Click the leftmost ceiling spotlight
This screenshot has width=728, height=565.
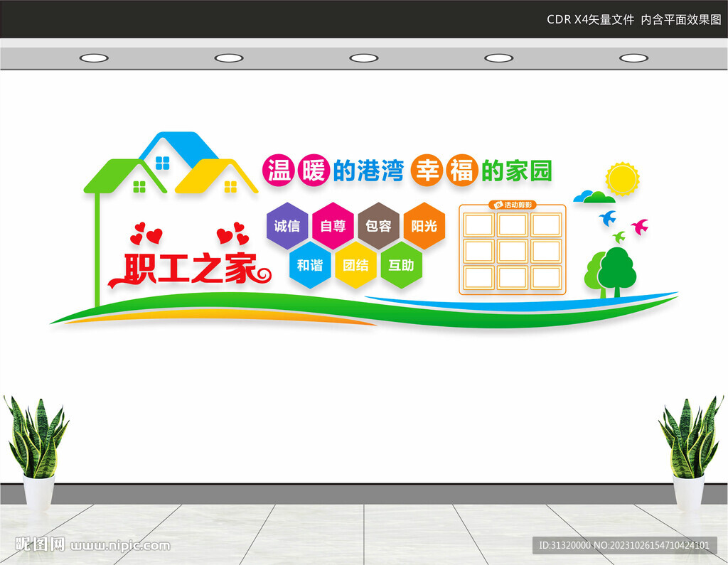[x=94, y=58]
